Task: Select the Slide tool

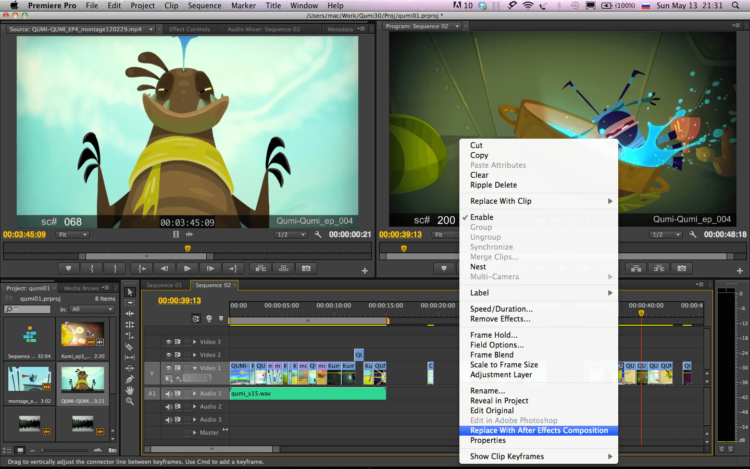Action: [130, 368]
